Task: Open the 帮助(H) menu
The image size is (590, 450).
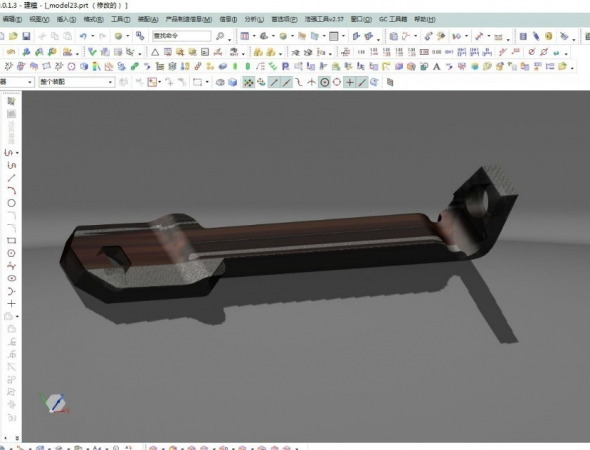Action: 425,19
